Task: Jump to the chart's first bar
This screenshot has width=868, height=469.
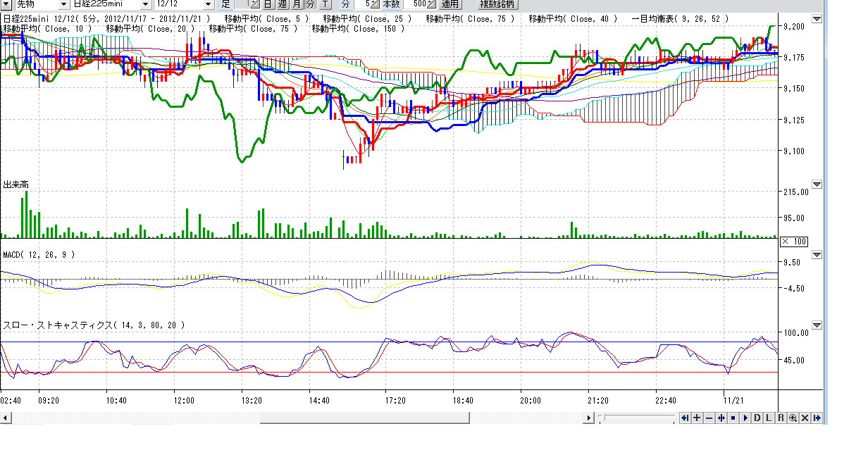Action: click(685, 418)
